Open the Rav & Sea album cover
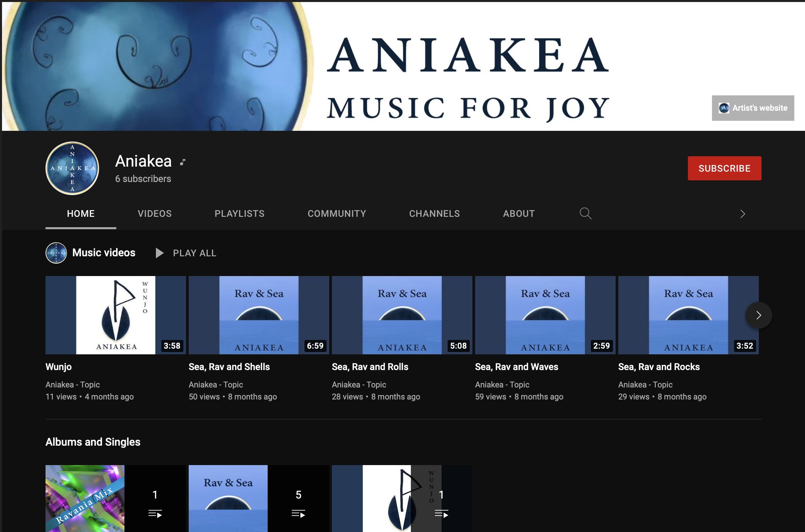This screenshot has width=805, height=532. [228, 499]
